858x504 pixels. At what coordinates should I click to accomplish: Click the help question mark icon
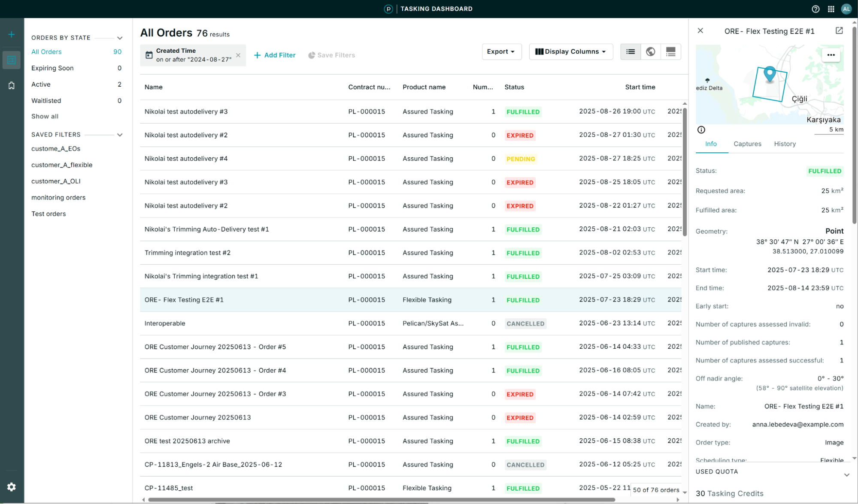(x=816, y=9)
